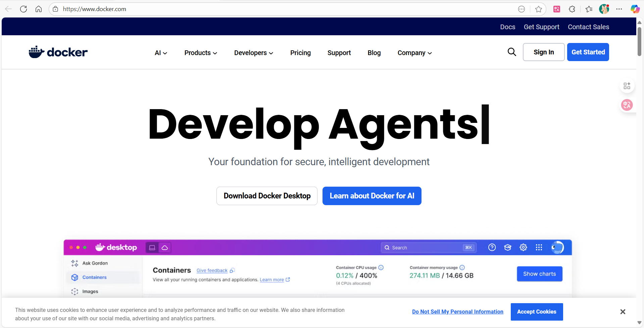This screenshot has height=328, width=644.
Task: Click Learn about Docker for AI
Action: click(x=372, y=196)
